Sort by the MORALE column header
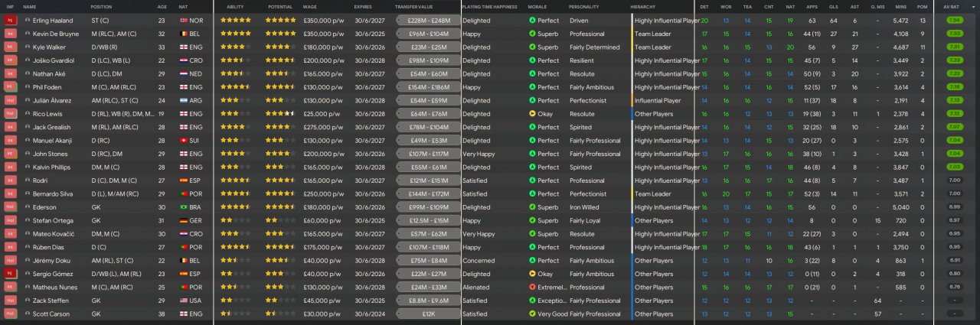This screenshot has height=325, width=980. tap(537, 6)
